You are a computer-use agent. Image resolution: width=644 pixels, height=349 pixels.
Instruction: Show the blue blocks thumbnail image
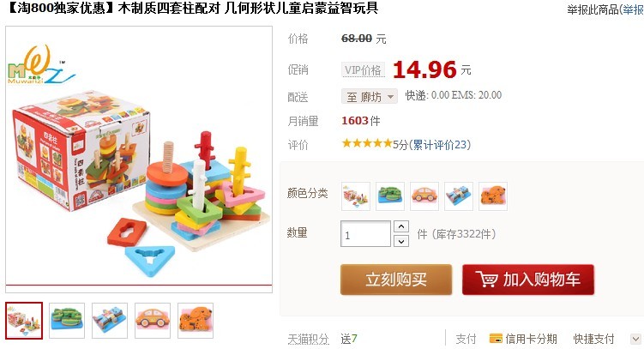pyautogui.click(x=110, y=321)
